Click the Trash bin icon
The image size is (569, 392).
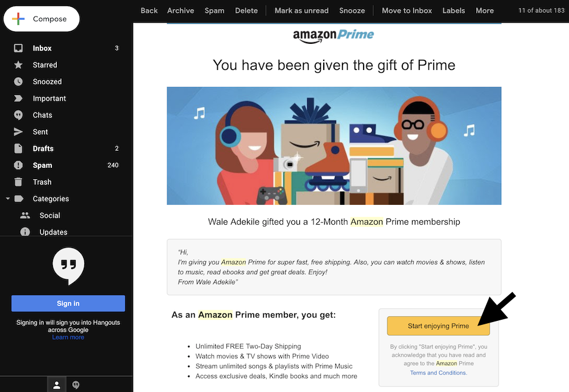coord(18,182)
